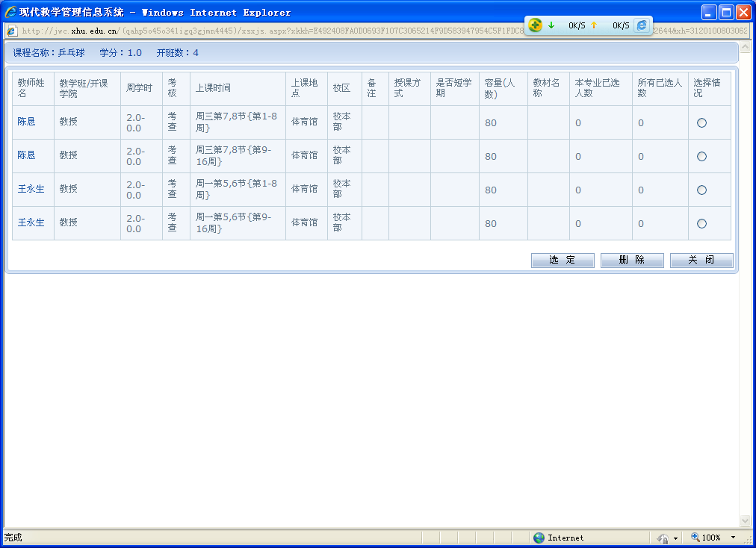756x548 pixels.
Task: Click the zoom magnifier icon in status bar
Action: point(695,538)
